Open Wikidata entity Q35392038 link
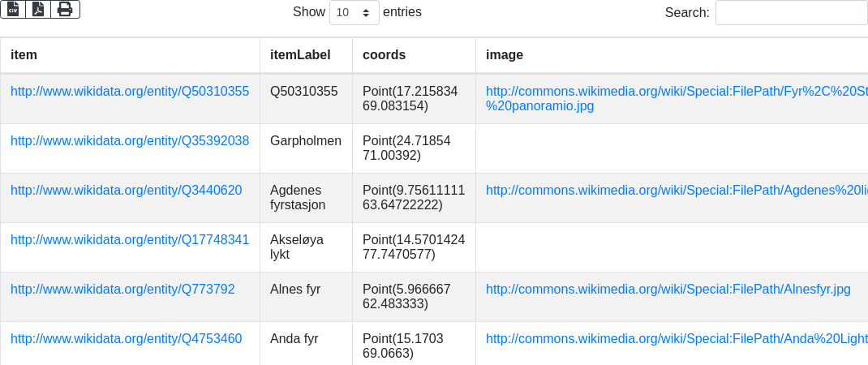868x365 pixels. coord(130,141)
